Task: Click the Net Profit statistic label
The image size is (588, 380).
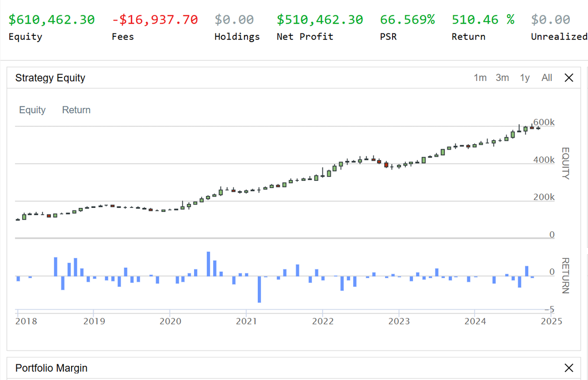Action: tap(305, 37)
